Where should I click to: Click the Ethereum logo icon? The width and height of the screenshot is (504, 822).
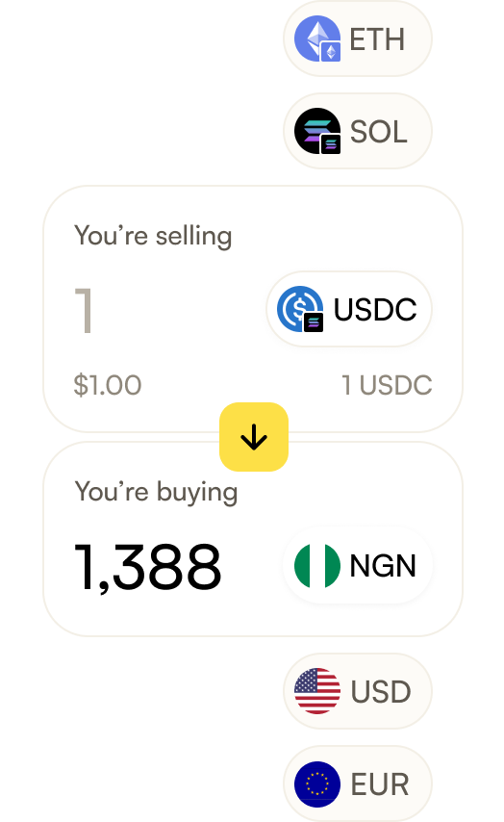(317, 39)
